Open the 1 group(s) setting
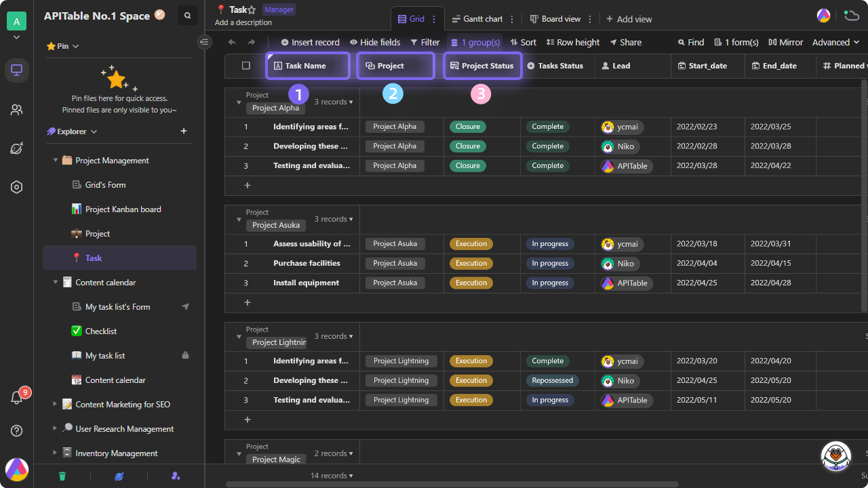 [x=475, y=42]
